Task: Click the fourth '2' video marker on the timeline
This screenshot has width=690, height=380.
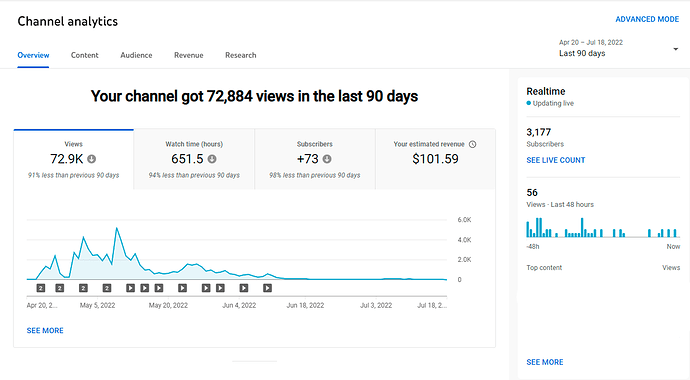Action: click(106, 288)
